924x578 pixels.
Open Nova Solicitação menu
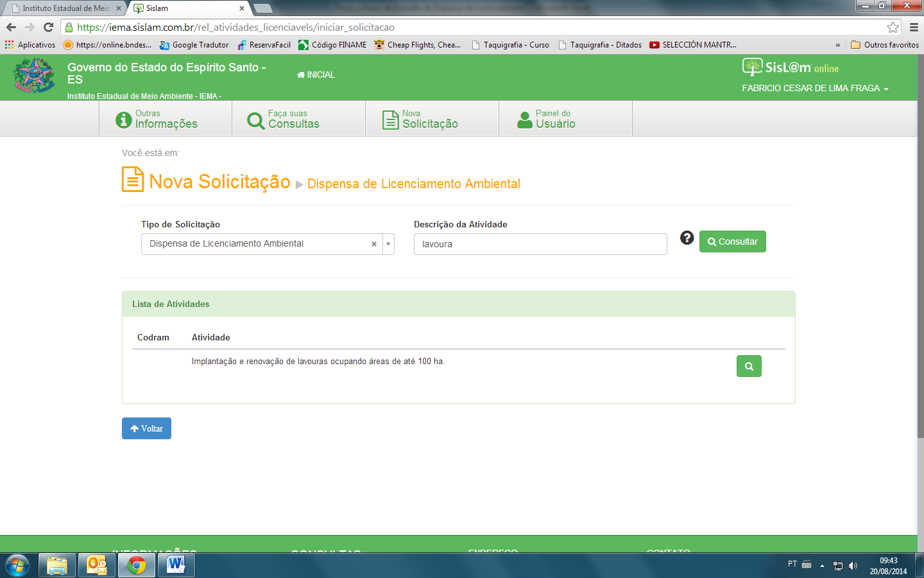tap(432, 119)
